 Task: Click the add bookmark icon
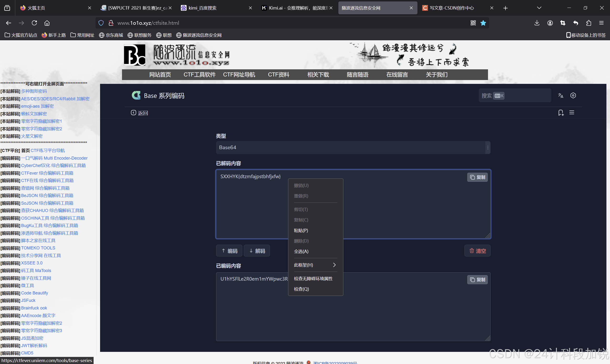(561, 113)
